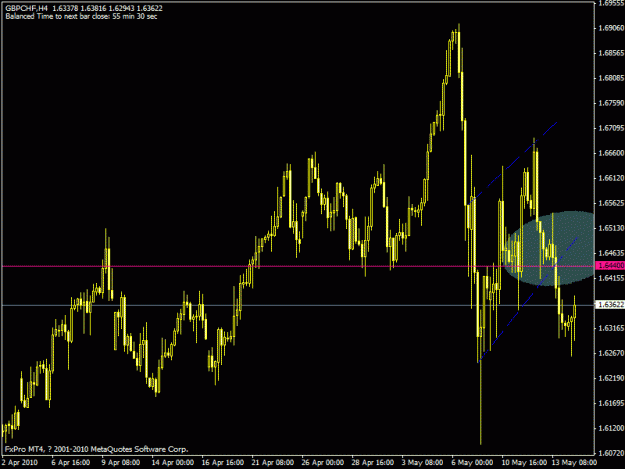Click the '26 Apr 00:00' time axis label
Viewport: 625px width, 469px height.
[323, 463]
